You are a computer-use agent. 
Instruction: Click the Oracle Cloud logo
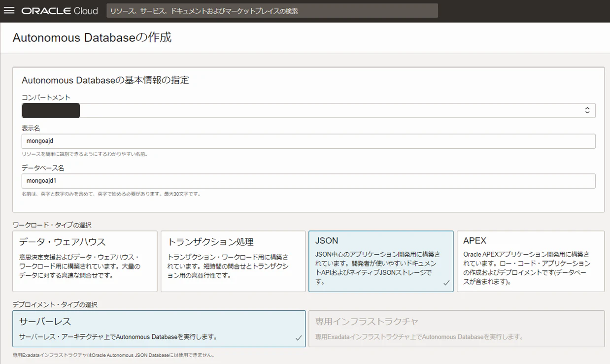[x=60, y=11]
